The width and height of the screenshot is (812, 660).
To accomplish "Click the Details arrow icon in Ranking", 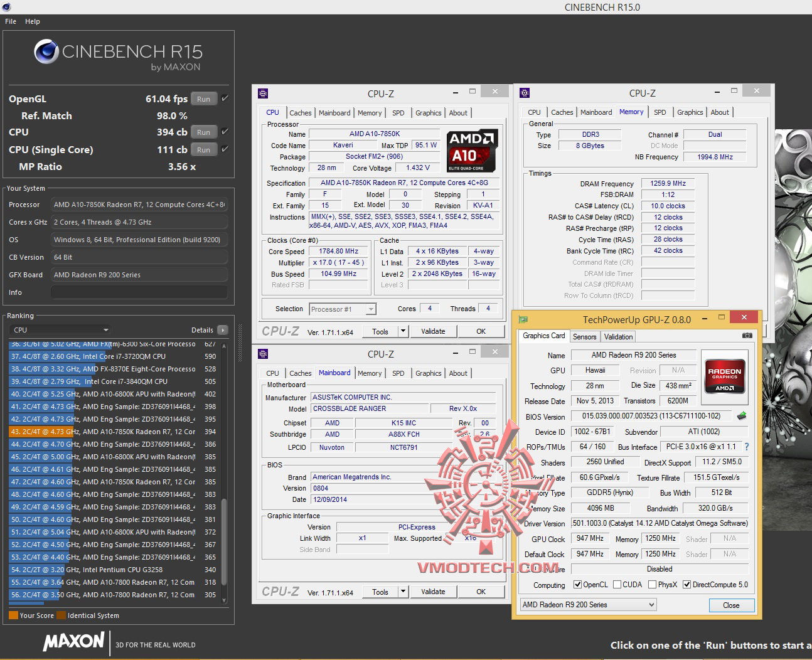I will click(x=223, y=330).
